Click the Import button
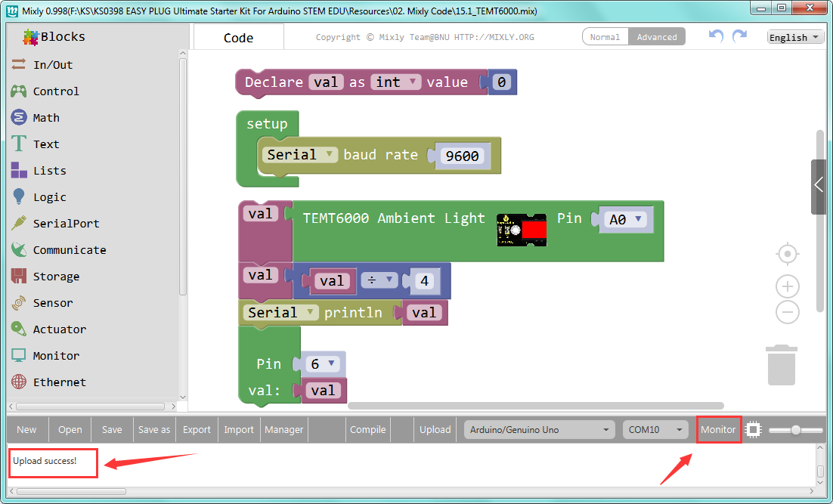The height and width of the screenshot is (504, 833). pos(239,430)
